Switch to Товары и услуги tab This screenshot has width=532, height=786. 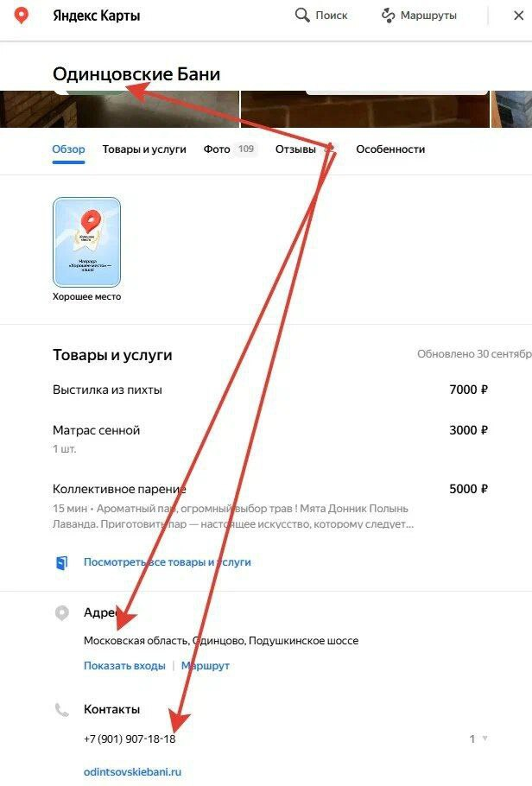(x=144, y=149)
